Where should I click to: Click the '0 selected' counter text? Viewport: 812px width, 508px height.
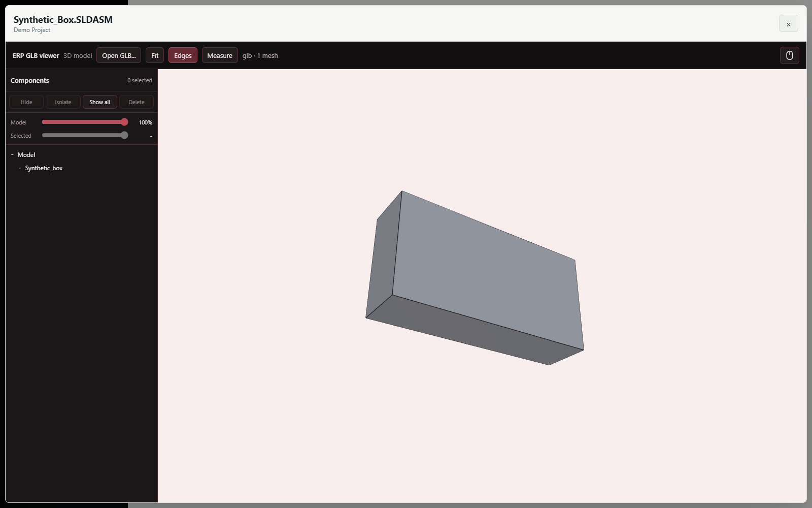click(x=140, y=80)
